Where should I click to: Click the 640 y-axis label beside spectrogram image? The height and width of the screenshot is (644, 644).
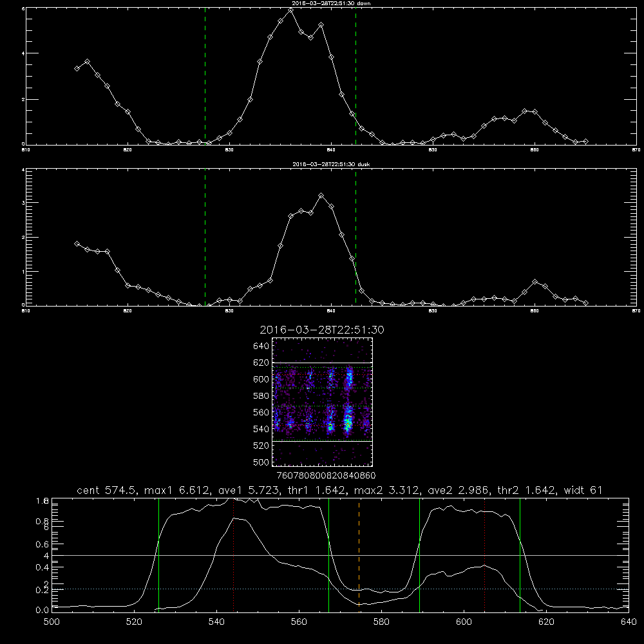261,346
